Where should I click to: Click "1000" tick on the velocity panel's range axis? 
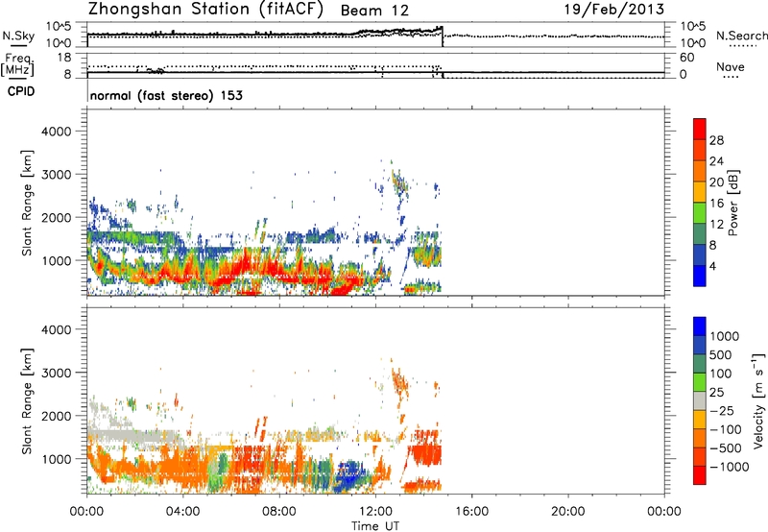(57, 459)
